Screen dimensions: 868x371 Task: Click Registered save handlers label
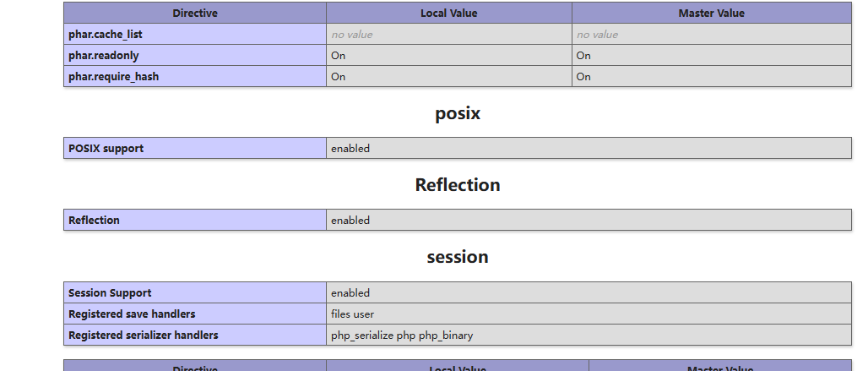tap(132, 314)
